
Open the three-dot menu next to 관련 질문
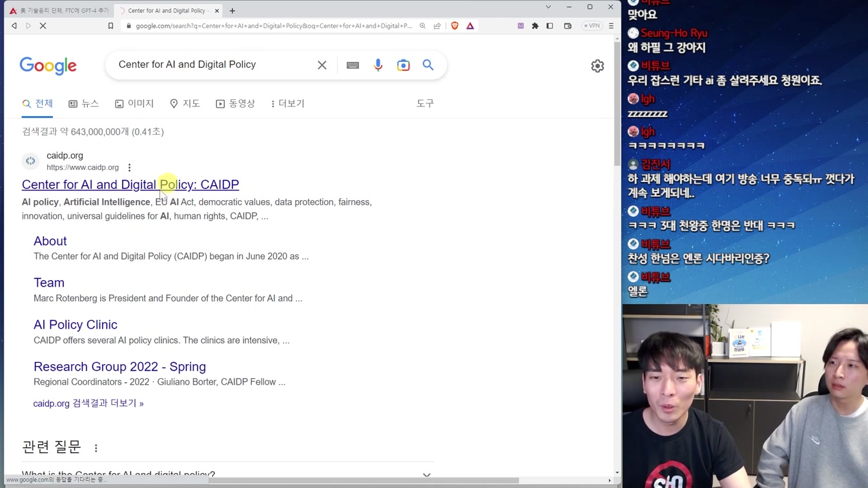[96, 448]
